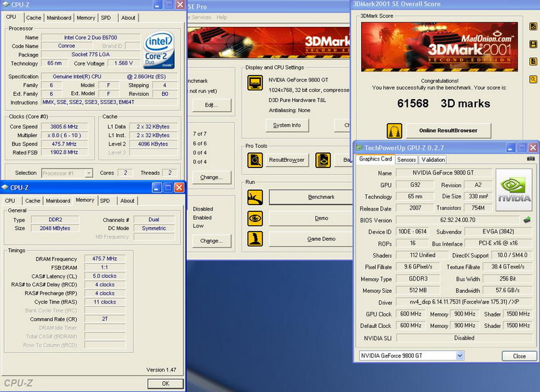Select SPD tab in lower CPU-Z window
Screen dimensions: 540x392
tap(105, 200)
